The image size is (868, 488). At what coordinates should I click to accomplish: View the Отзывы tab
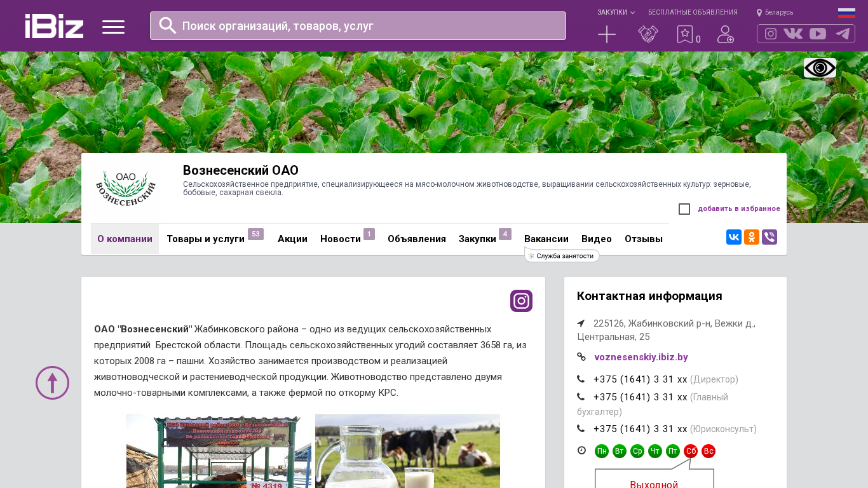click(644, 239)
